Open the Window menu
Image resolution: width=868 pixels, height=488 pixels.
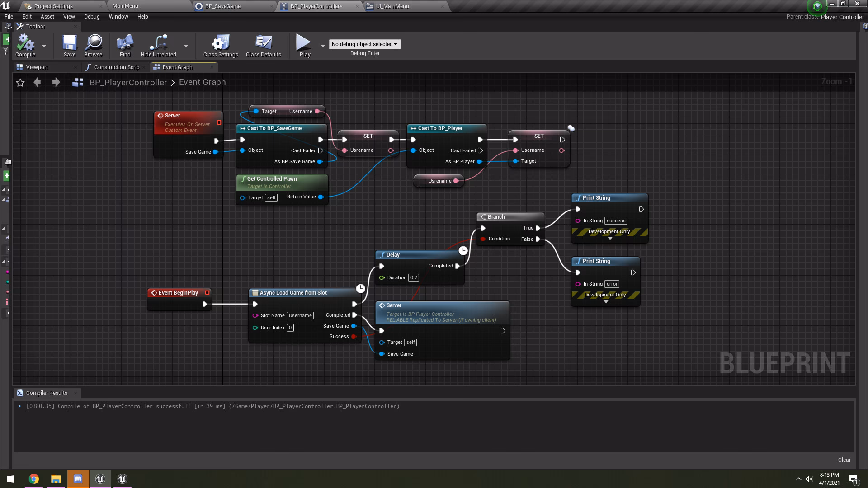pyautogui.click(x=118, y=16)
